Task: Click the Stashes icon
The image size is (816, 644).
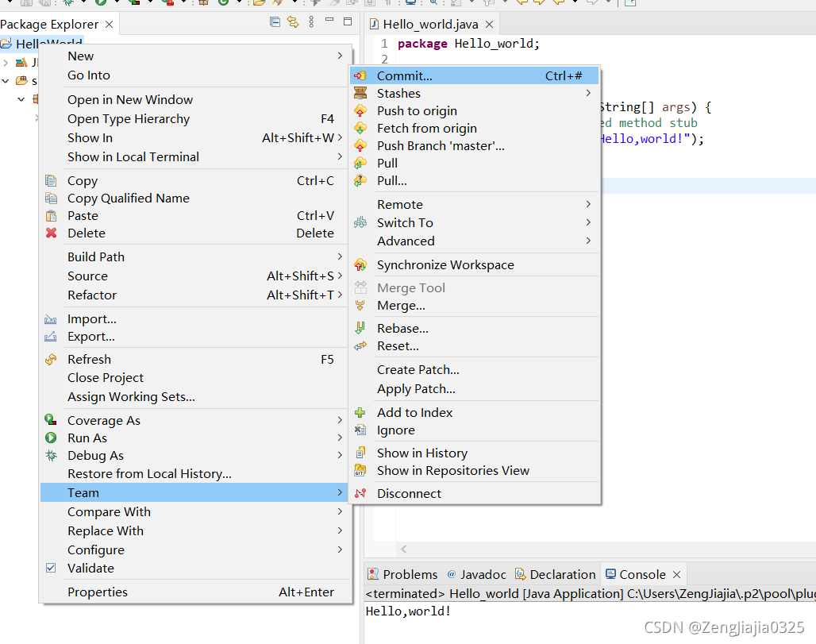Action: 360,93
